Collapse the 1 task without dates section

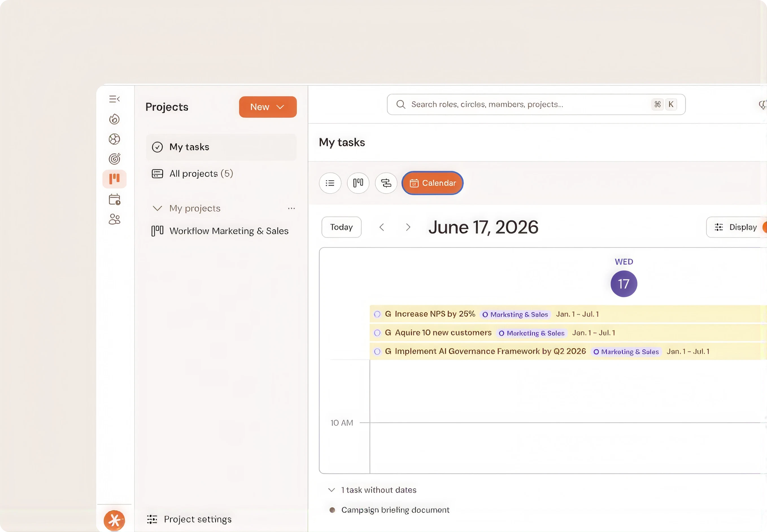coord(331,490)
